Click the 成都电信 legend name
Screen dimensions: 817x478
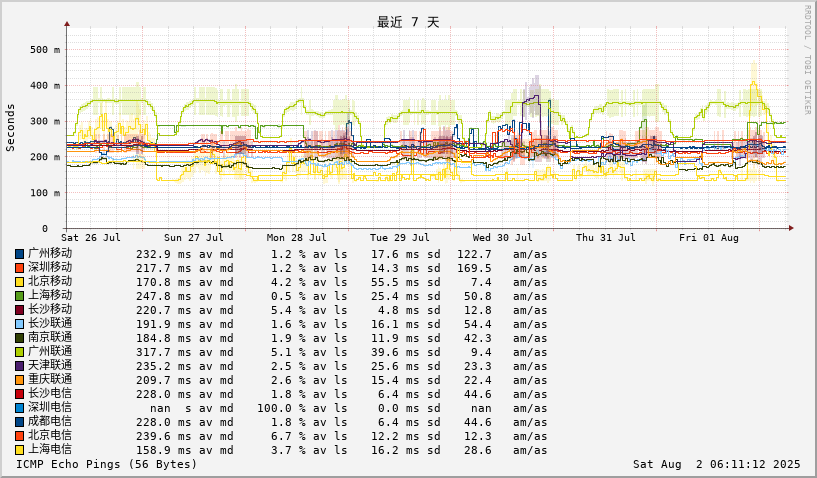pos(50,422)
